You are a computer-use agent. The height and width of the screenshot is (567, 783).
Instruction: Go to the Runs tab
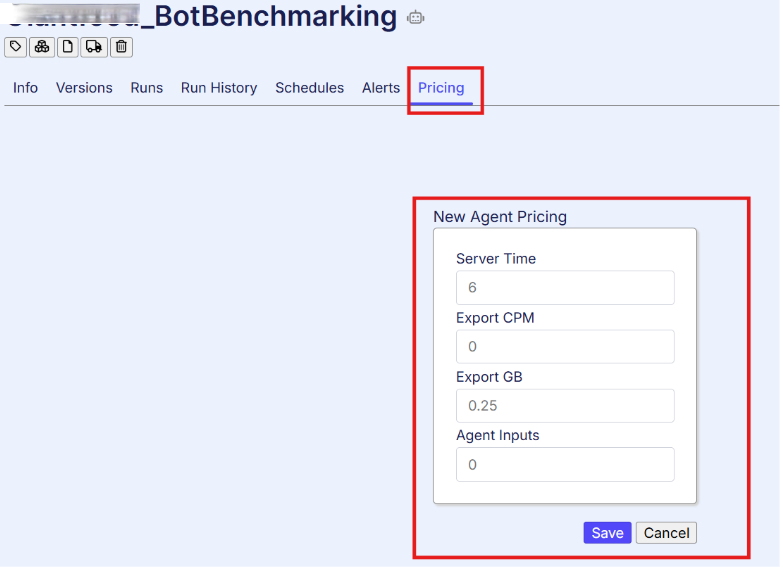[146, 88]
